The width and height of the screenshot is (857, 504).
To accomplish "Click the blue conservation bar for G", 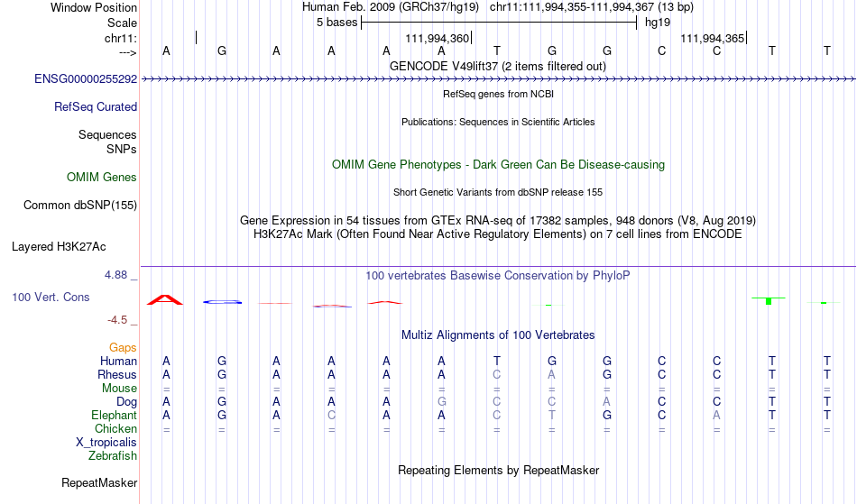I will 223,302.
